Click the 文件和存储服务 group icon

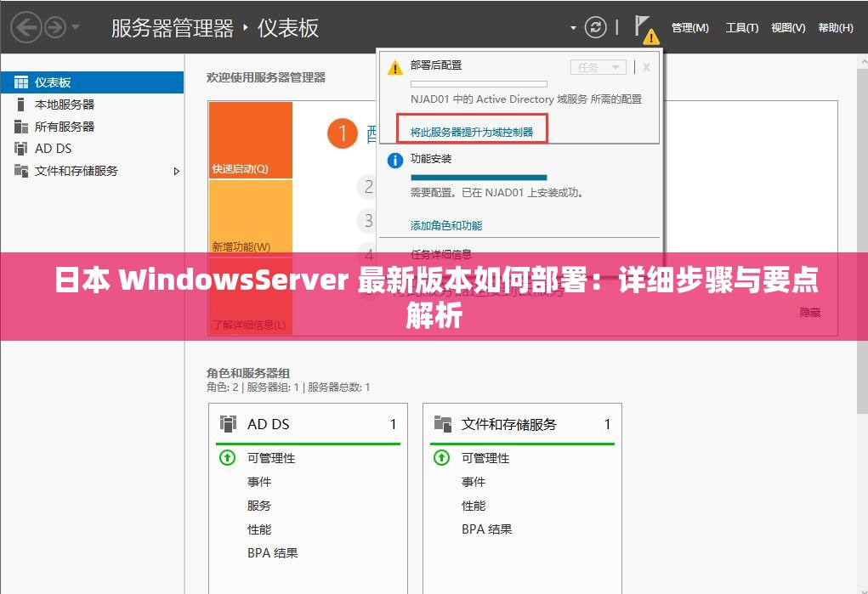(443, 423)
